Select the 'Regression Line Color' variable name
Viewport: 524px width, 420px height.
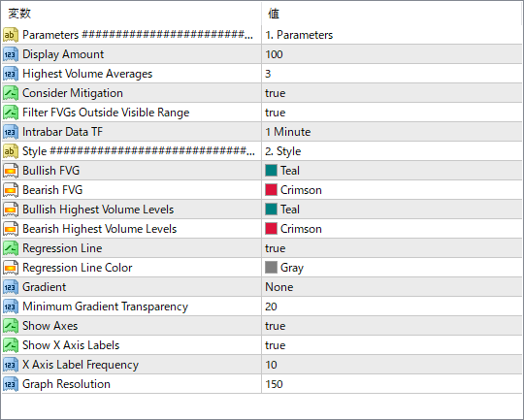pyautogui.click(x=78, y=268)
